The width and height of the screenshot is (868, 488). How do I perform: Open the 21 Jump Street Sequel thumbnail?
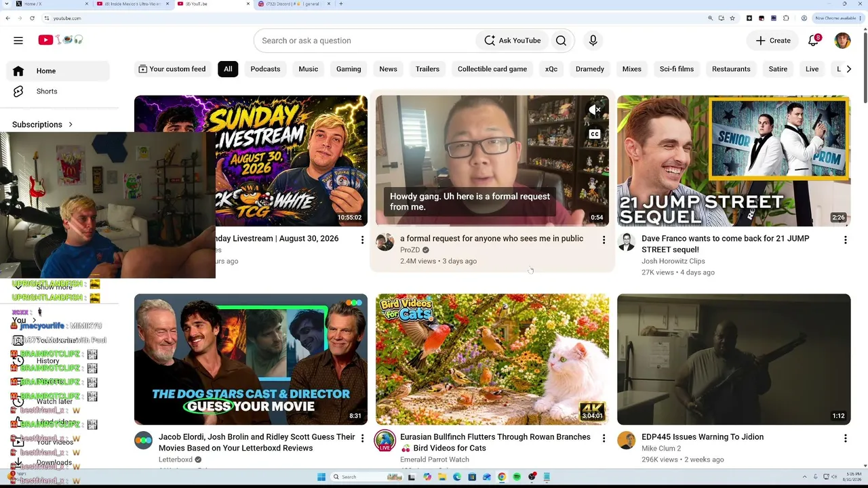[734, 161]
